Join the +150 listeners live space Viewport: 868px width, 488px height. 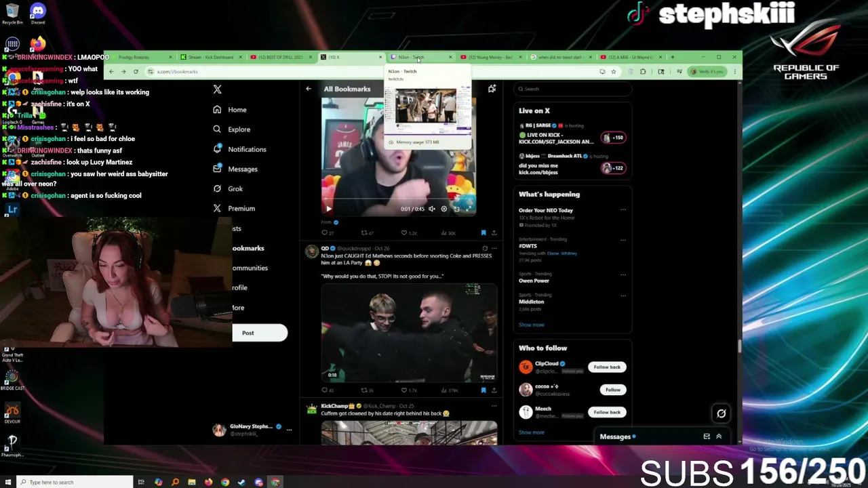613,138
